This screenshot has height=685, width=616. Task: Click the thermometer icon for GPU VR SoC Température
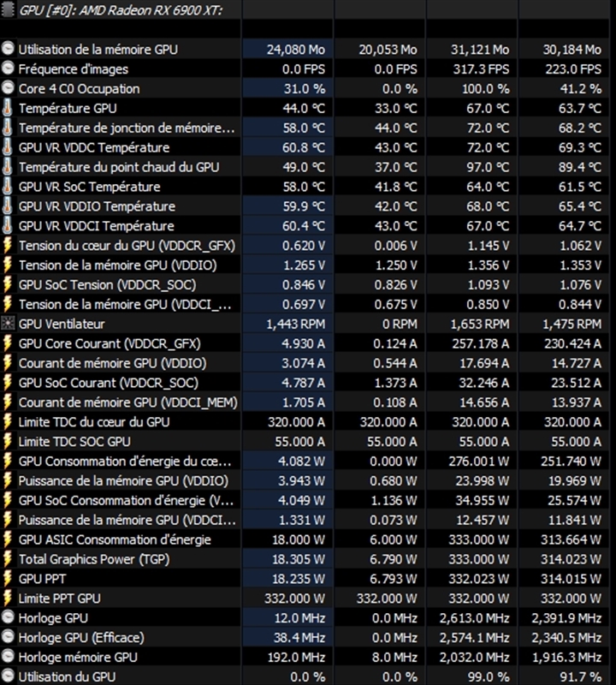[8, 187]
